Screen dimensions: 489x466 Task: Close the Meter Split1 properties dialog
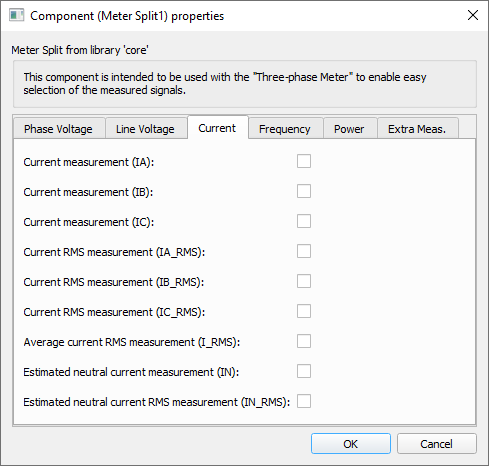(x=473, y=15)
